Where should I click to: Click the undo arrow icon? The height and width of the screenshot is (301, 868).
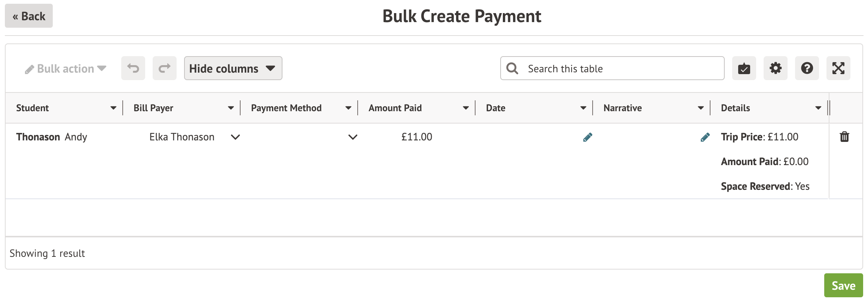coord(133,68)
